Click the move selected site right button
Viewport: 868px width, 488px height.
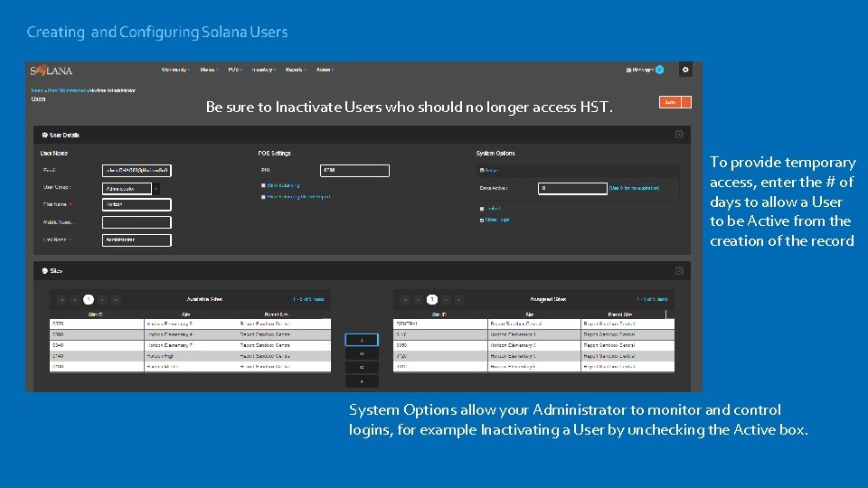click(x=362, y=340)
